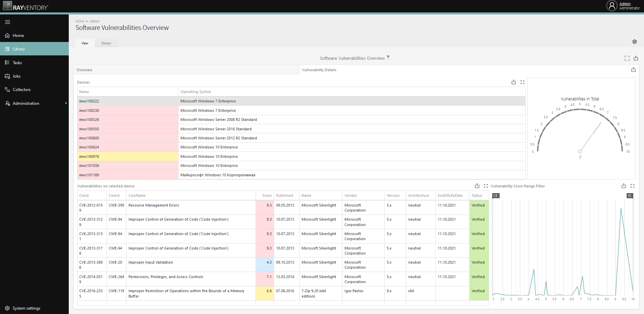The image size is (644, 314).
Task: Select device row mws101189
Action: click(x=301, y=175)
